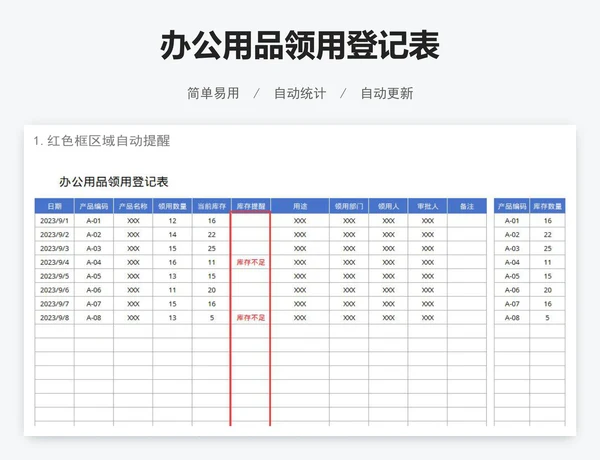
Task: Click 领用数量 value 14 in the 2023/9/2 row
Action: 173,235
